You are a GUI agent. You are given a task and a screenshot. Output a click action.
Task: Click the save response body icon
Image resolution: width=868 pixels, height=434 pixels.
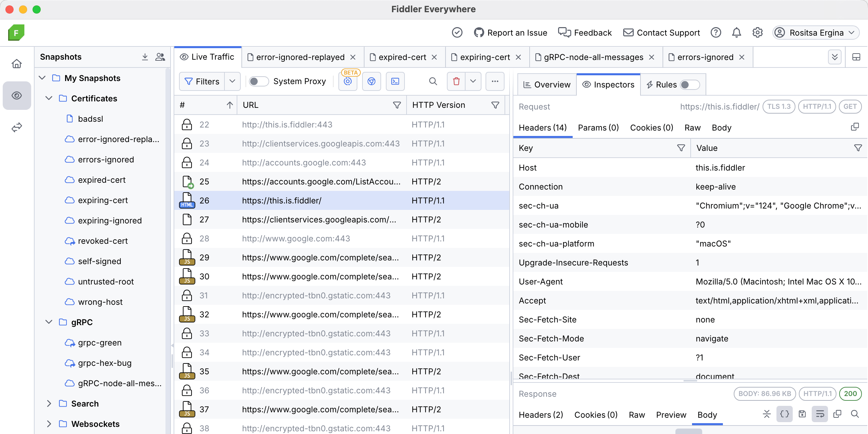click(802, 414)
